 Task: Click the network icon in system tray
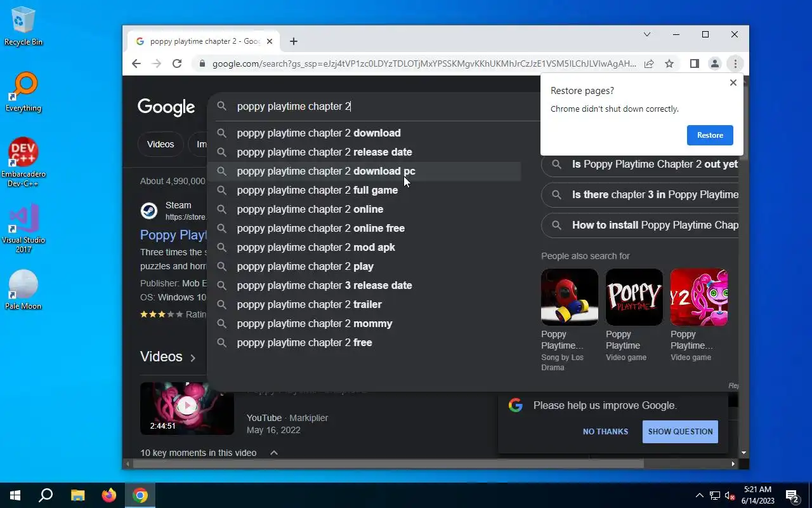click(715, 495)
